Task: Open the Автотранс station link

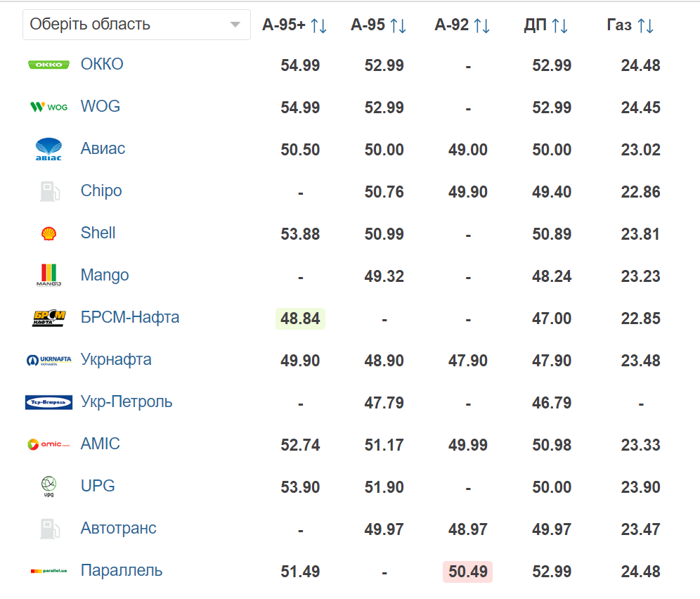Action: pos(118,528)
